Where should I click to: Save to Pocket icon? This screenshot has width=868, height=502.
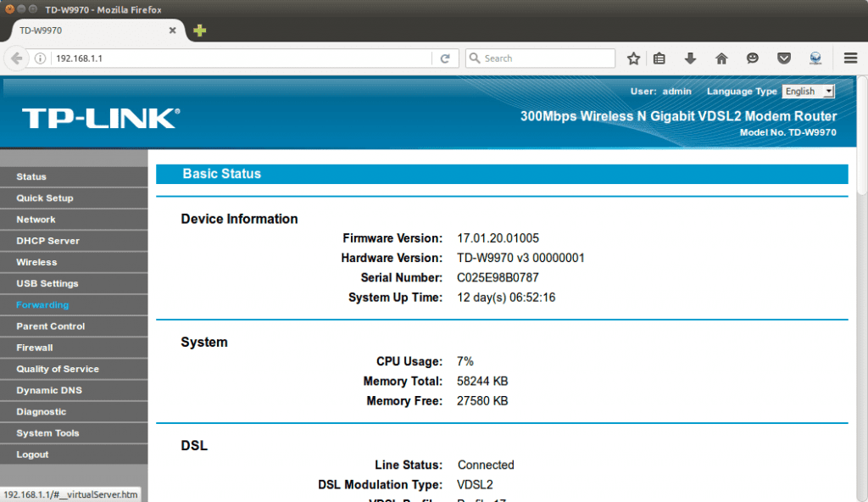pyautogui.click(x=784, y=59)
